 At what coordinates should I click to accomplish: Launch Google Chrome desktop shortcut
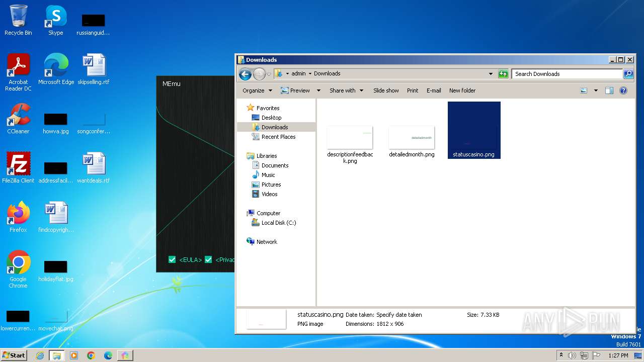[x=18, y=269]
